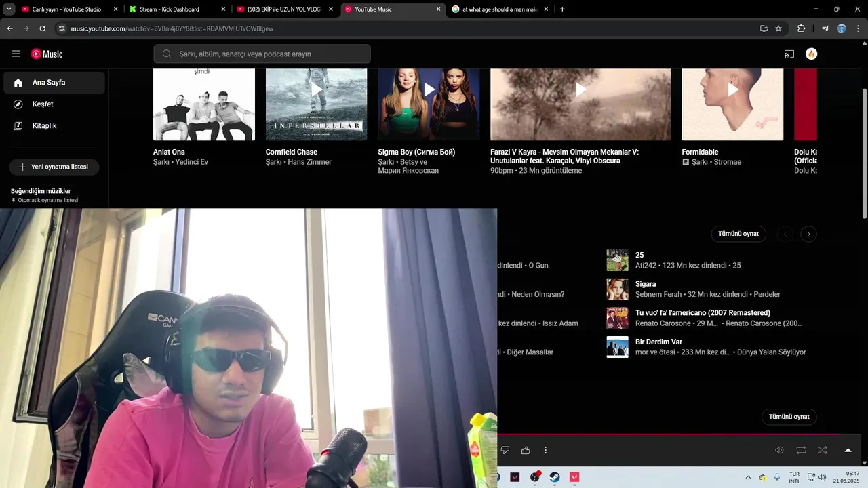This screenshot has height=488, width=868.
Task: Click the page vertical scrollbar
Action: tap(864, 153)
